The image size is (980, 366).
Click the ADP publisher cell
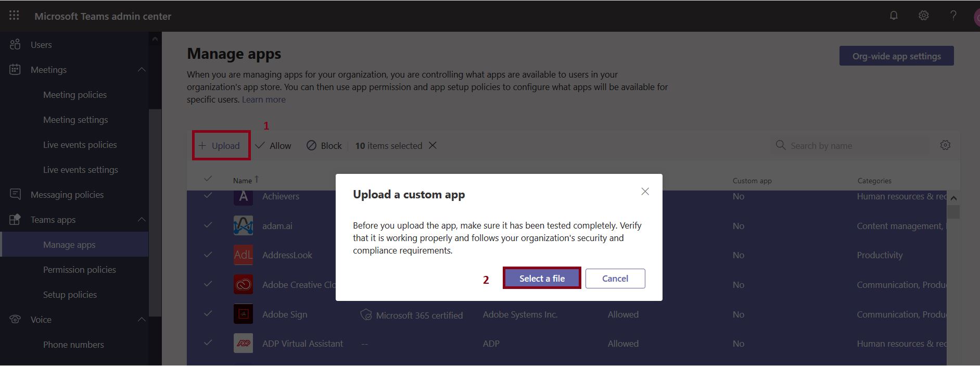(x=491, y=344)
